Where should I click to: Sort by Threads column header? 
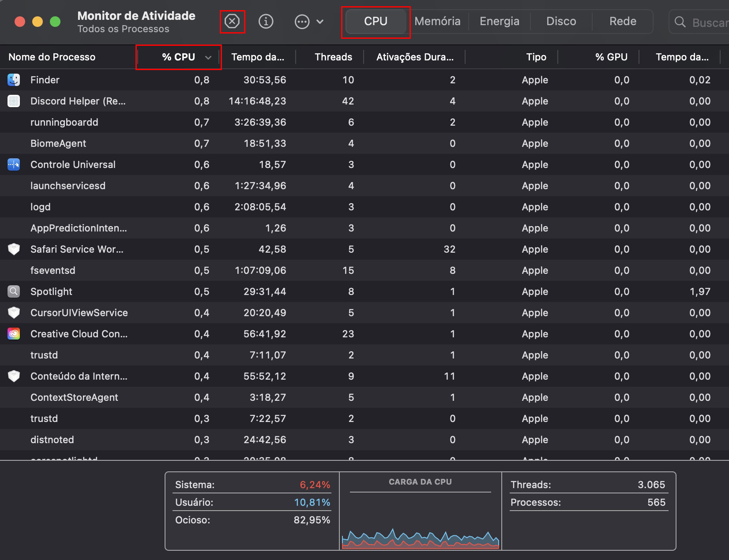[333, 57]
